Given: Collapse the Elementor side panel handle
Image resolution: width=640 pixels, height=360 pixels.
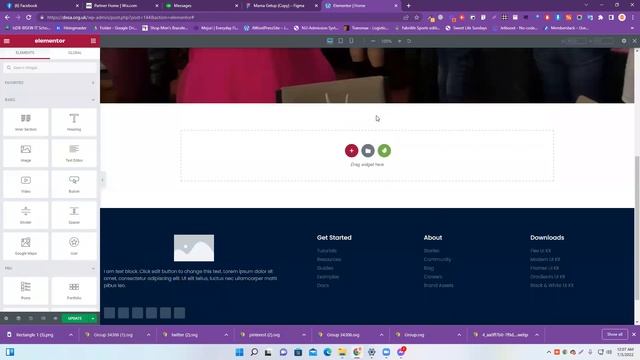Looking at the screenshot, I should point(102,180).
